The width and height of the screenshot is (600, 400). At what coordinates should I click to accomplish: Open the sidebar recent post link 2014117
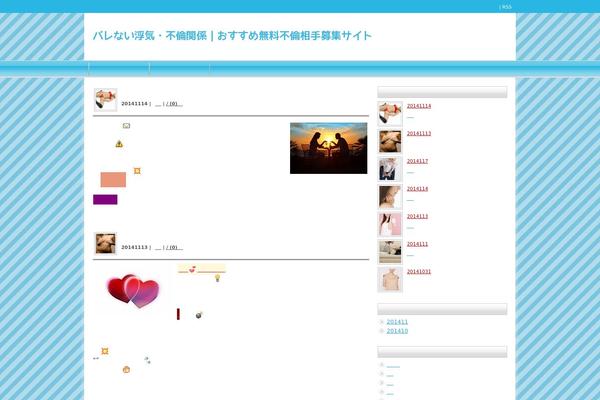point(417,161)
